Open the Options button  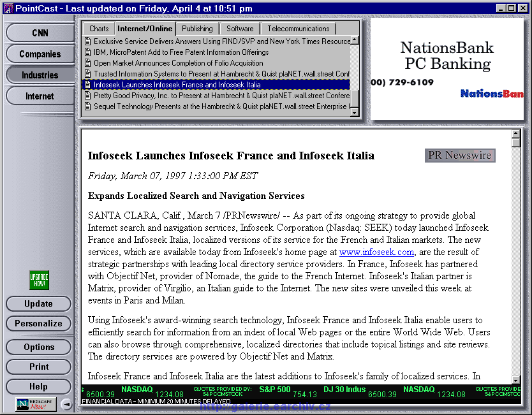(x=39, y=347)
